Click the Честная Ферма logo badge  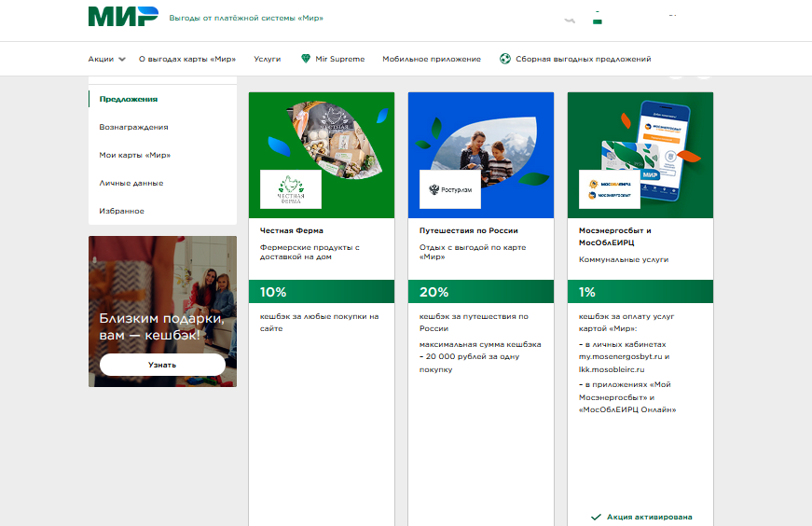pyautogui.click(x=291, y=189)
